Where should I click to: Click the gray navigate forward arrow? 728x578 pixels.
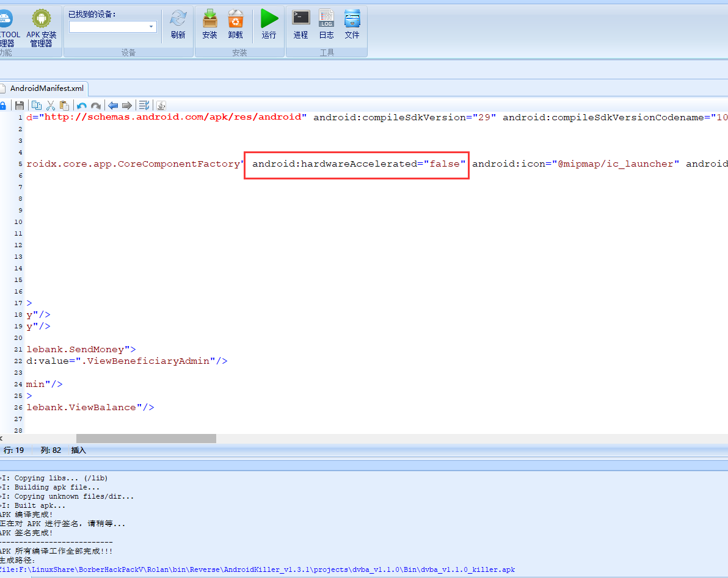pyautogui.click(x=127, y=106)
